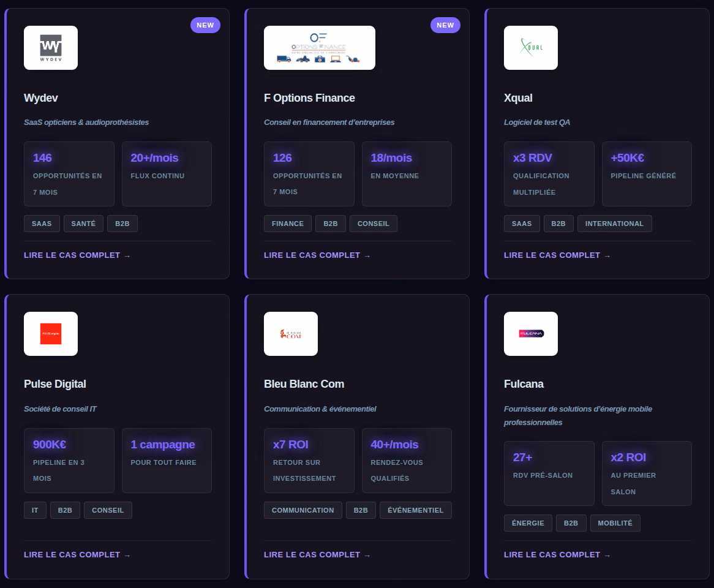This screenshot has width=714, height=588.
Task: Click the 18/mois en moyenne stat
Action: coord(407,174)
